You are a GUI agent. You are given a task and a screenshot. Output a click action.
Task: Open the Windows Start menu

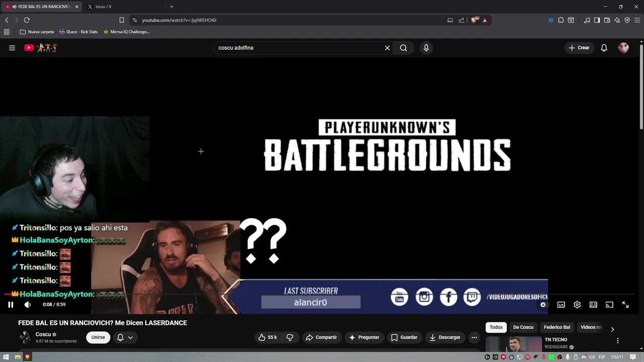tap(7, 357)
